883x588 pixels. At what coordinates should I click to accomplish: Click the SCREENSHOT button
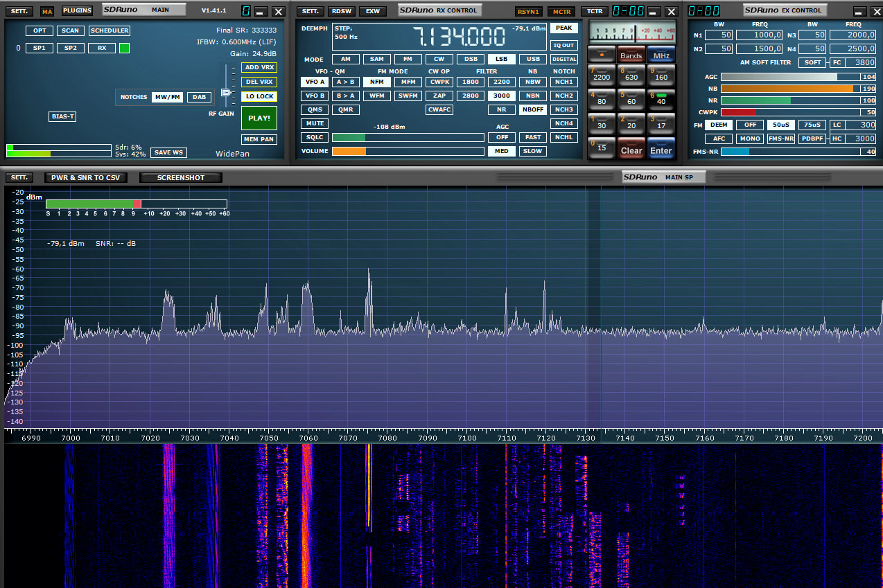pos(181,177)
